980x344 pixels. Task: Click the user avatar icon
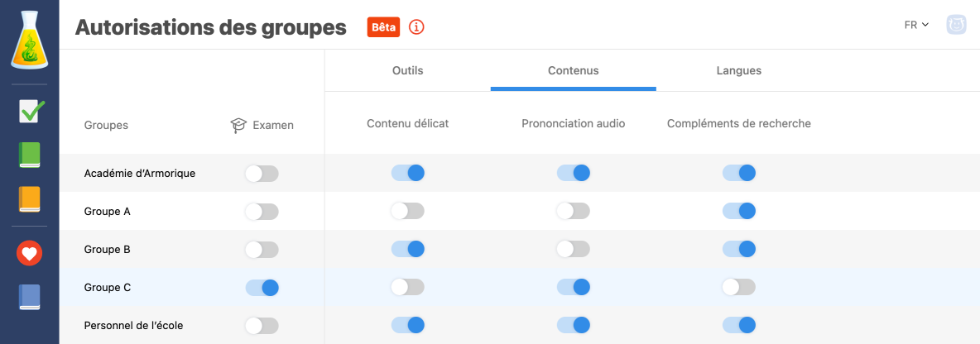point(958,25)
